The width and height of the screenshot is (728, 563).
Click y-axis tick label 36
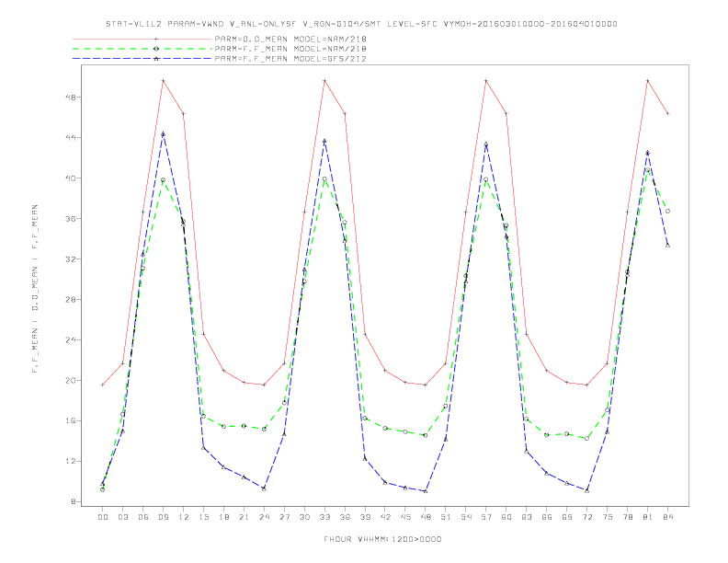coord(72,219)
